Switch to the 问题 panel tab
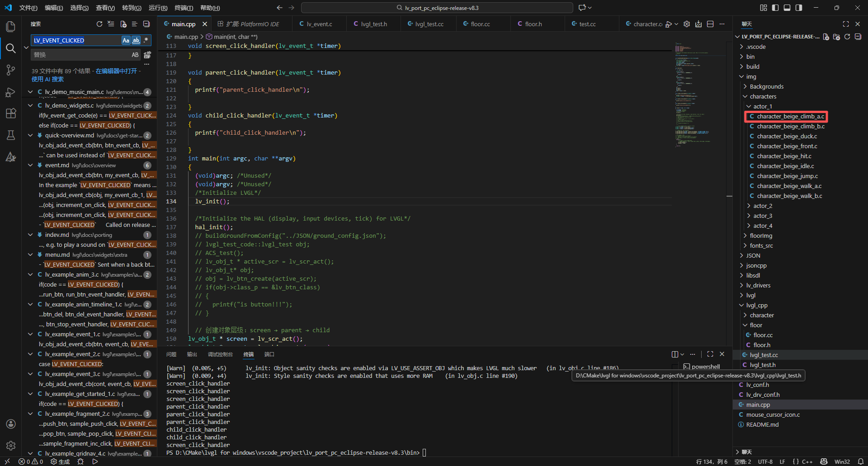This screenshot has height=466, width=868. tap(171, 354)
